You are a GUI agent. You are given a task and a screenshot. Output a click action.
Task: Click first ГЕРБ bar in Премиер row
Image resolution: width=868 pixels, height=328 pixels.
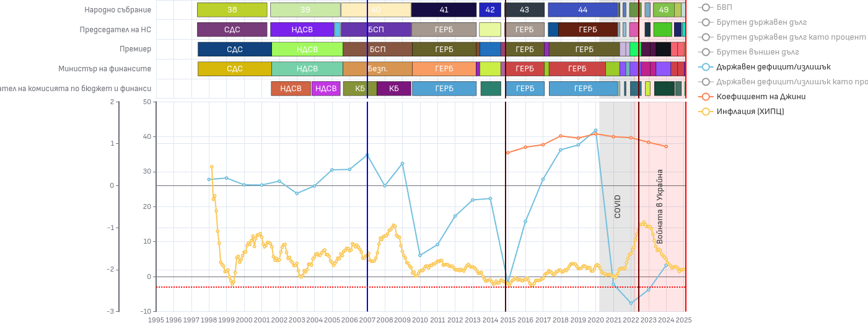(x=444, y=50)
